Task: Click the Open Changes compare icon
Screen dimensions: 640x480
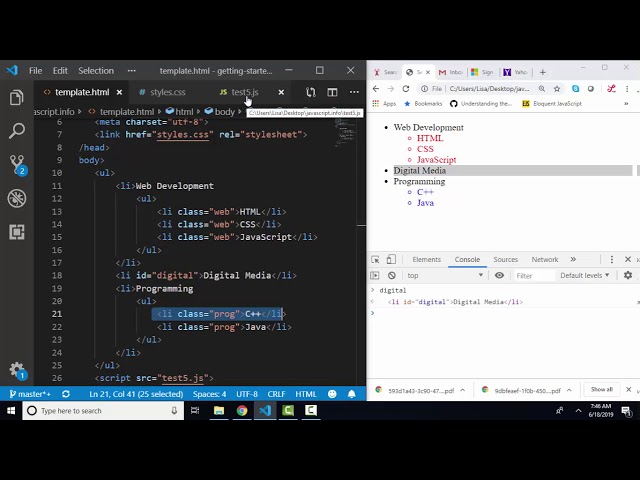Action: 311,92
